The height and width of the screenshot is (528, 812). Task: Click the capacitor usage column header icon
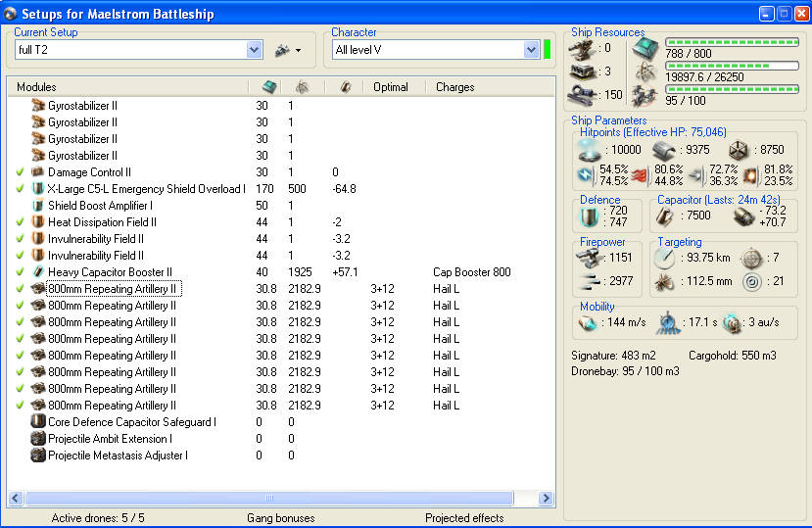click(x=345, y=87)
